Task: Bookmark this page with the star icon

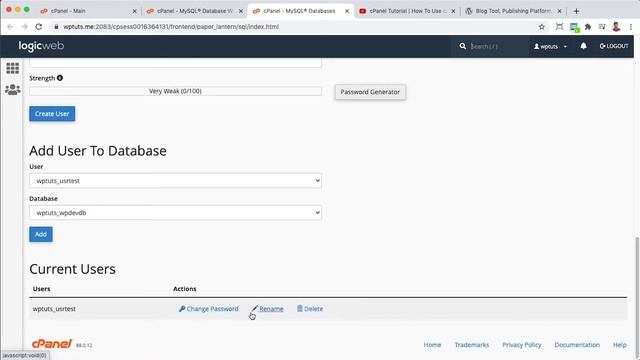Action: (542, 27)
